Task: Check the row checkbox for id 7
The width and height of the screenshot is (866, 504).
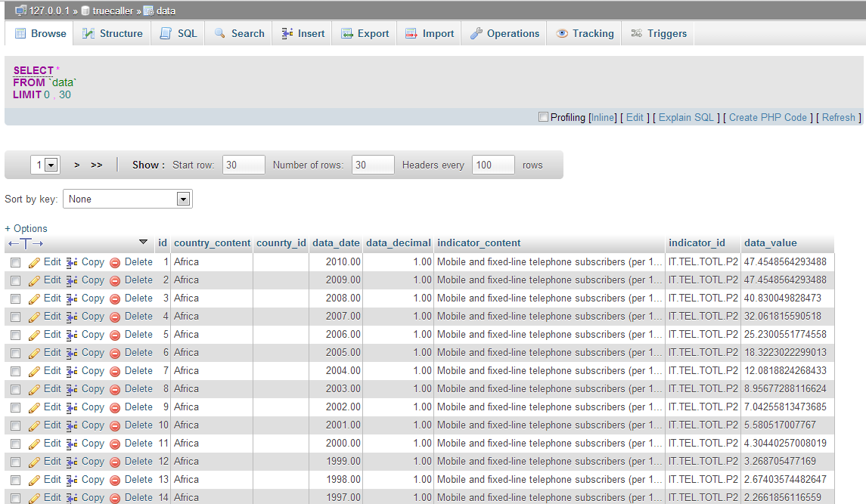Action: tap(15, 372)
